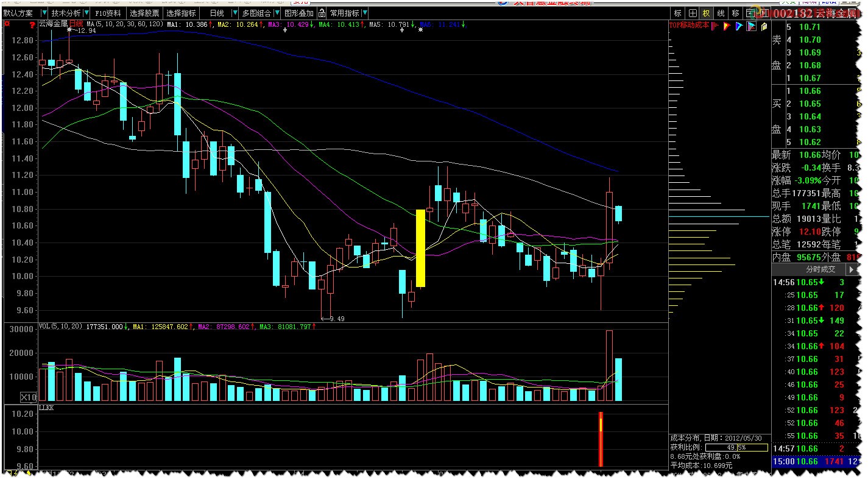
Task: Click the 12.94 high price annotation
Action: 87,30
